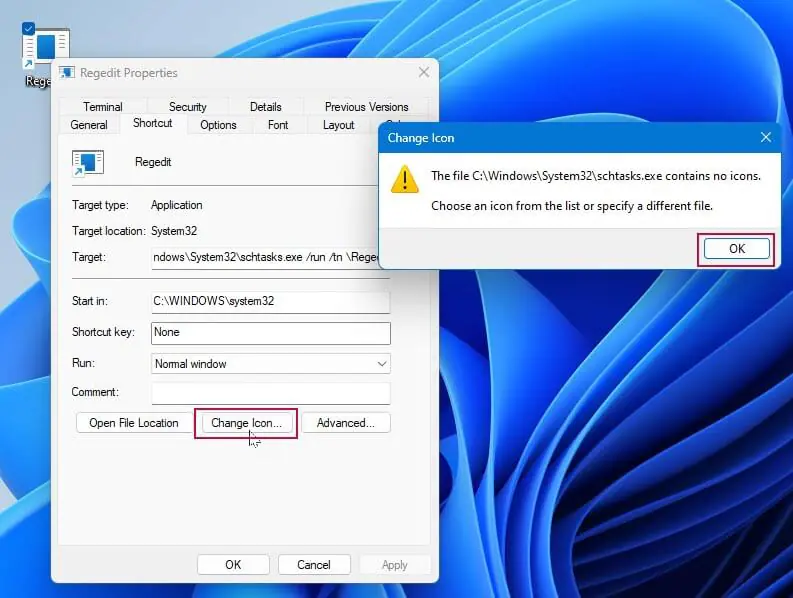Click the Change Icon dialog title text
Screen dimensions: 793x598
coord(421,138)
